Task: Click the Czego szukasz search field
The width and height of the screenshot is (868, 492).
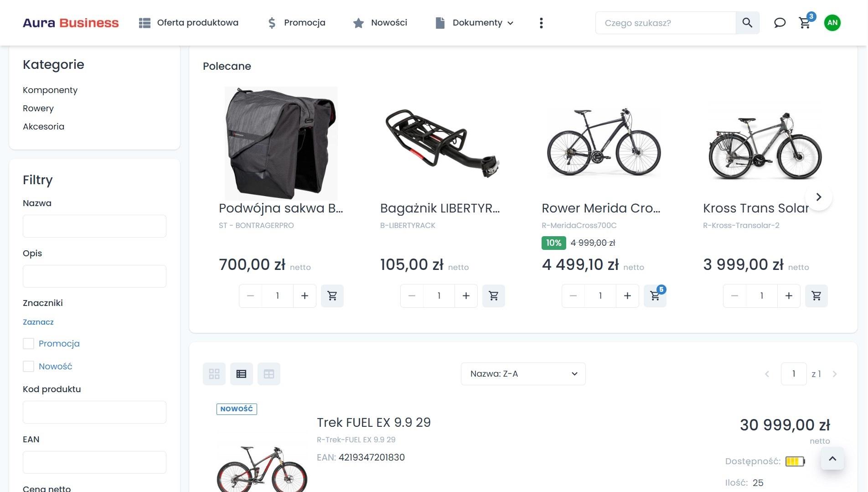Action: click(x=666, y=23)
